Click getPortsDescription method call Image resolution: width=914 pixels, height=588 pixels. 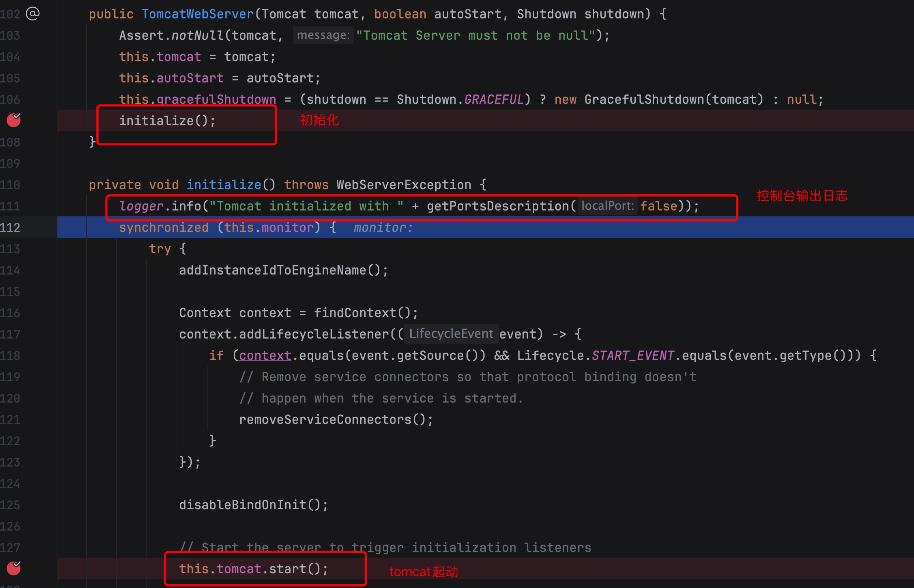(x=498, y=206)
